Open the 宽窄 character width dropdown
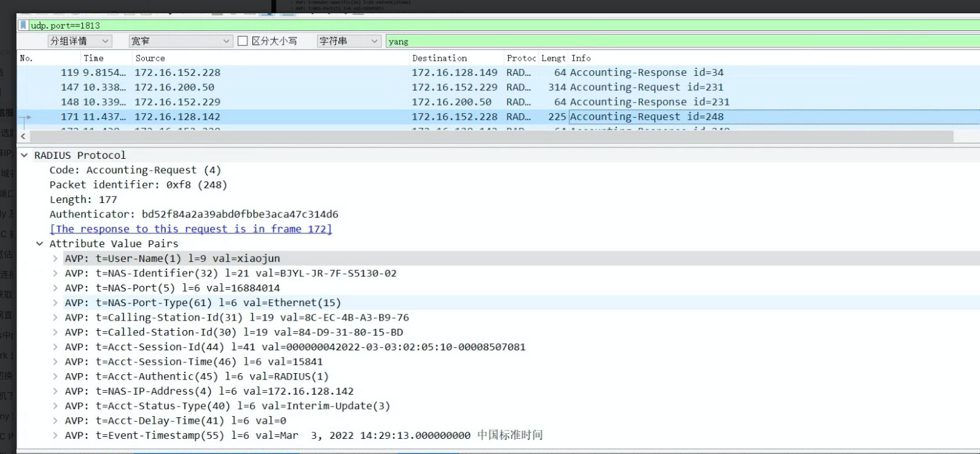 point(182,41)
